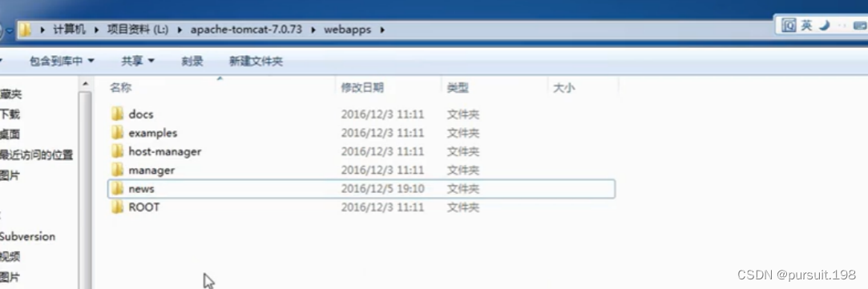
Task: Go to 项目资料 (L:) in address bar
Action: pyautogui.click(x=137, y=30)
